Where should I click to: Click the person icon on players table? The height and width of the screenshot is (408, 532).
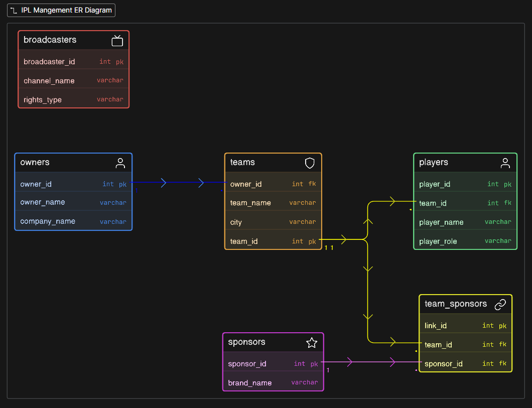point(505,163)
